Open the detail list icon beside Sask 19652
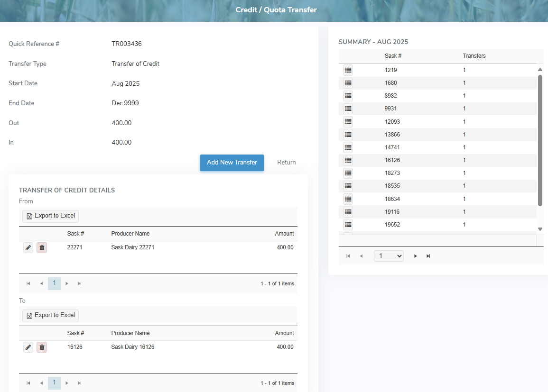 pyautogui.click(x=348, y=224)
